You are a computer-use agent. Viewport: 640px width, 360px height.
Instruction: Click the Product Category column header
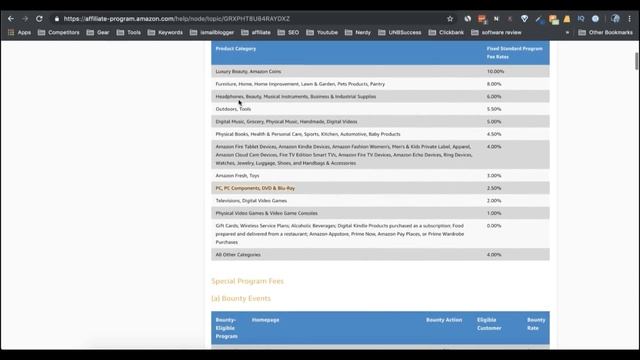click(236, 49)
